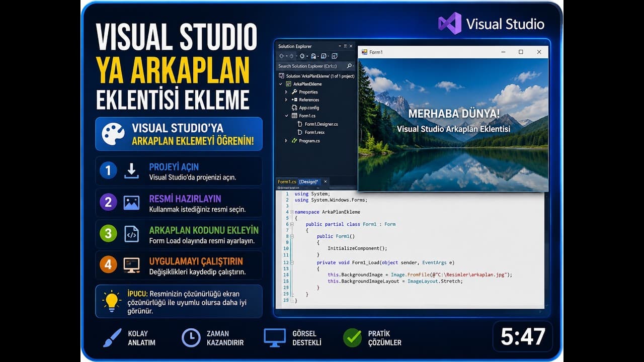Click the magnifier icon in Solution Explorer search
644x362 pixels.
tap(349, 66)
